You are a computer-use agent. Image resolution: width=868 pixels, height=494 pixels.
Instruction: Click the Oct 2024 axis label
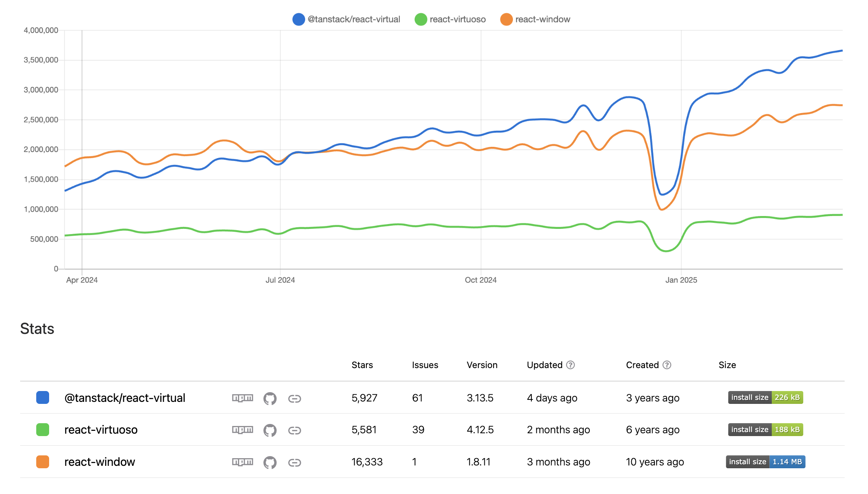[x=481, y=280]
